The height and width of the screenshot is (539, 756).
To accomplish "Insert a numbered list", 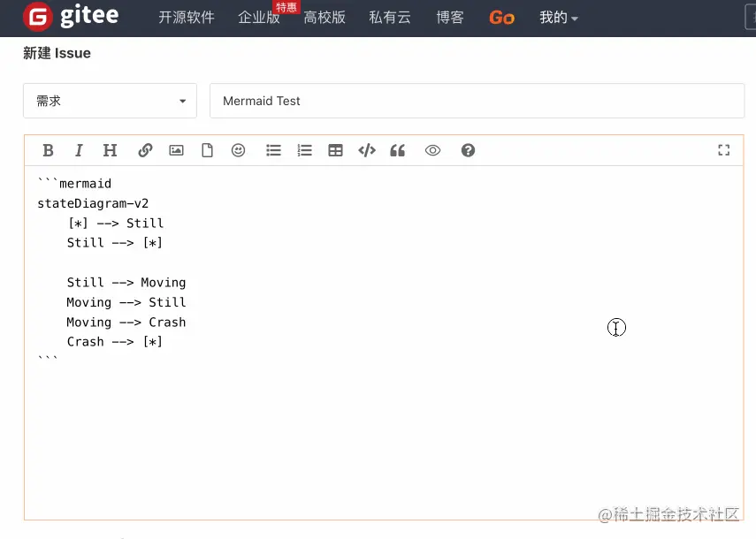I will (x=305, y=150).
